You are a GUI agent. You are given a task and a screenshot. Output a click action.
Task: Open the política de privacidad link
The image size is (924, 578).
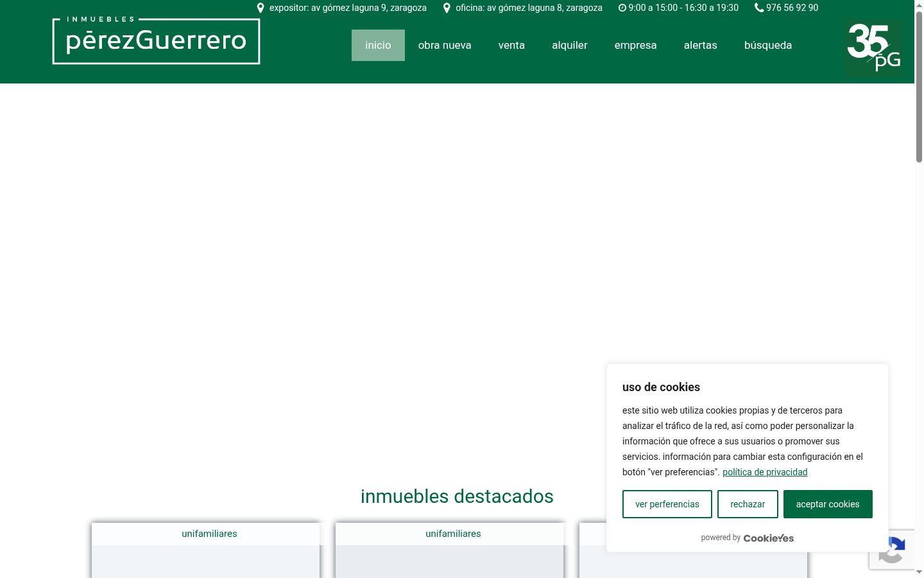pos(765,472)
